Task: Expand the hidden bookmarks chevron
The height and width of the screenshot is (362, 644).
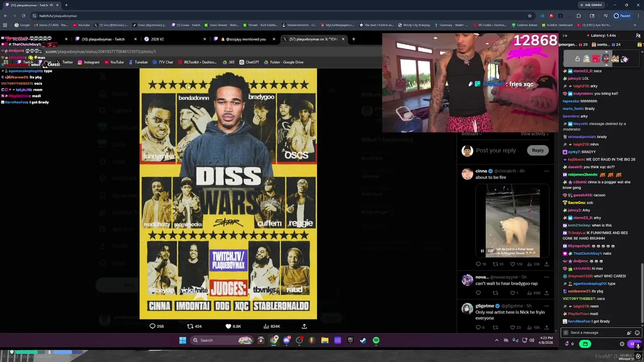Action: coord(635,25)
